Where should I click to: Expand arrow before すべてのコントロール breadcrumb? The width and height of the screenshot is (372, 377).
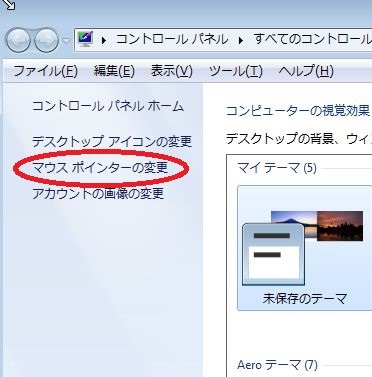[241, 40]
